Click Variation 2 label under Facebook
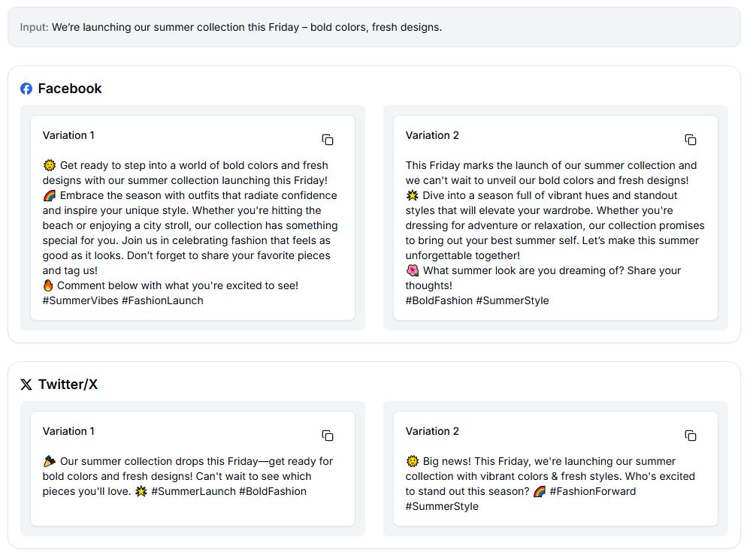The image size is (756, 558). (432, 135)
